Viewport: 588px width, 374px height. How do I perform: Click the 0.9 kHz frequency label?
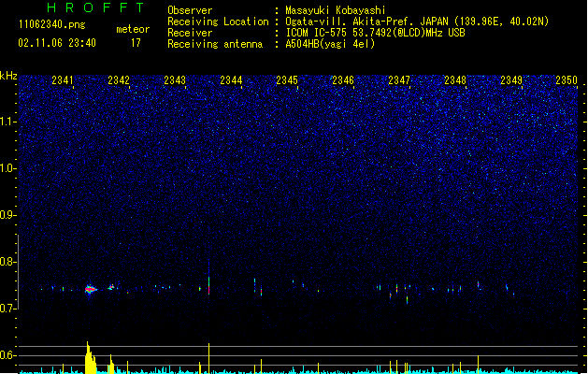(x=7, y=215)
